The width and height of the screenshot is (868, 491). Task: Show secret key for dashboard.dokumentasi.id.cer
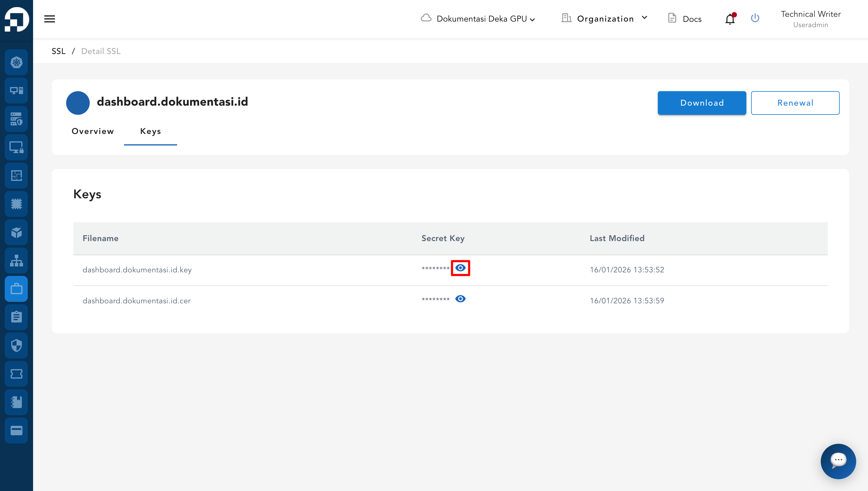(460, 299)
